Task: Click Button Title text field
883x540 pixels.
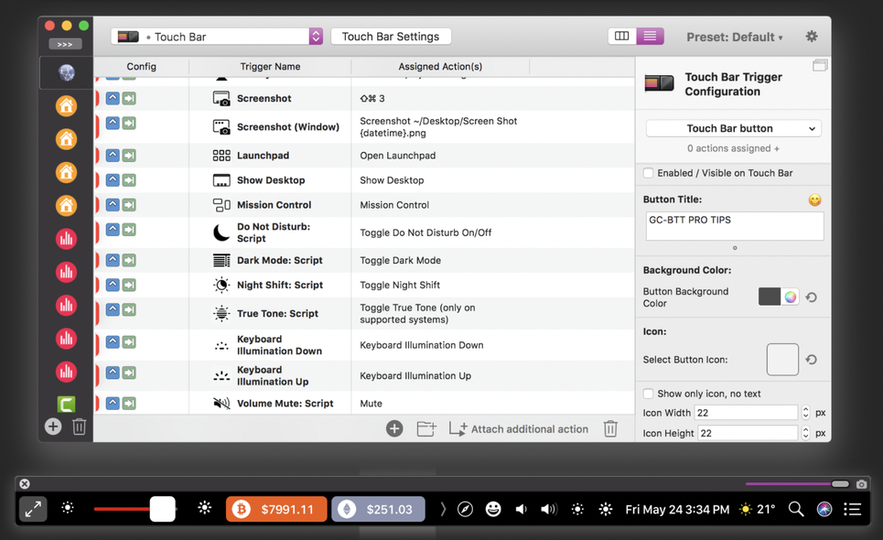Action: (x=734, y=226)
